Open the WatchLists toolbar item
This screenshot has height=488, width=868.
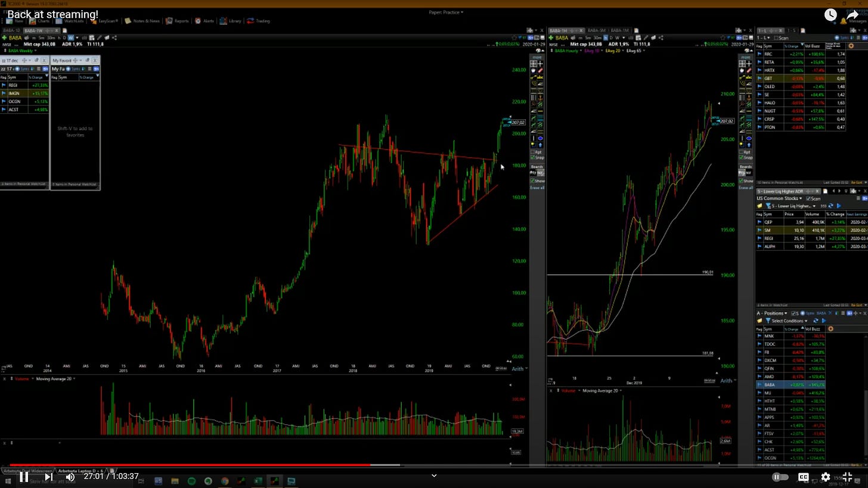tap(71, 21)
